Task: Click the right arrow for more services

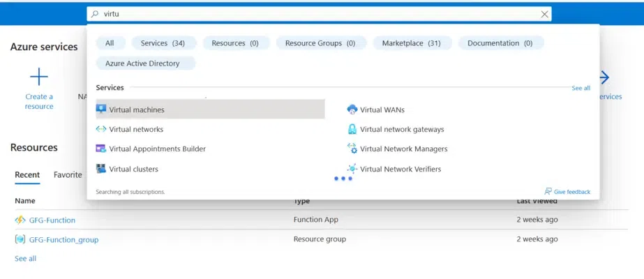Action: (x=604, y=77)
